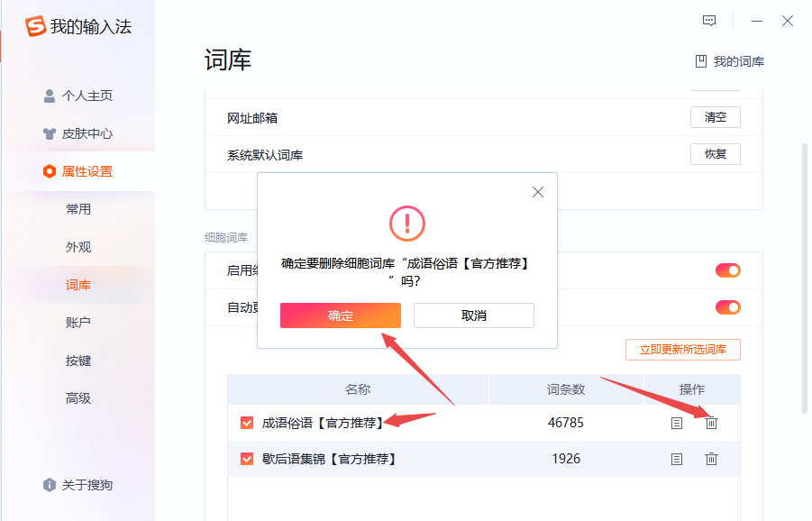Image resolution: width=812 pixels, height=521 pixels.
Task: View details of 歇后语集锦 dictionary
Action: point(677,459)
